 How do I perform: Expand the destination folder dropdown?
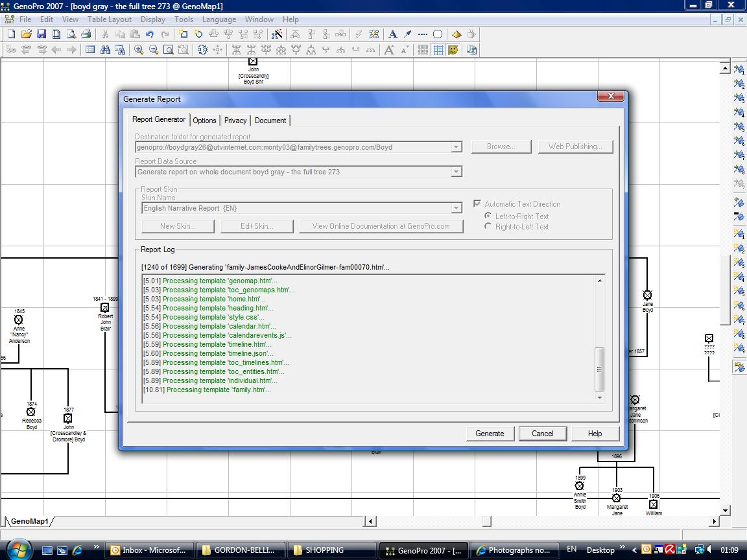pyautogui.click(x=456, y=147)
